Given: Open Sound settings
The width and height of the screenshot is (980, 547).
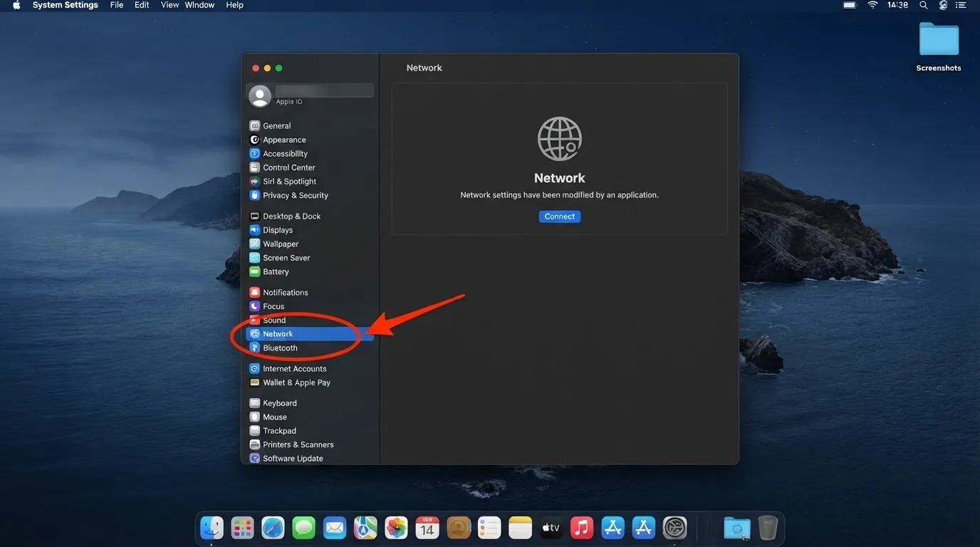Looking at the screenshot, I should (x=310, y=321).
